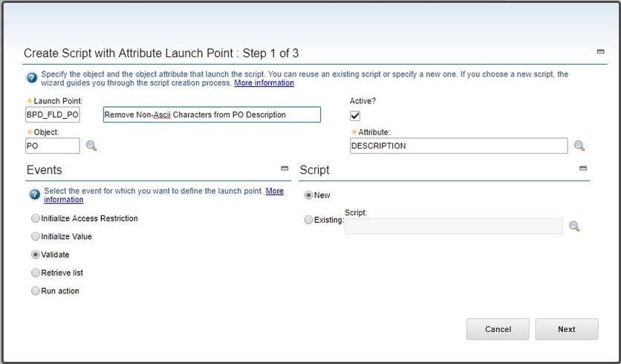Click the Script section heading
The height and width of the screenshot is (364, 621).
314,170
